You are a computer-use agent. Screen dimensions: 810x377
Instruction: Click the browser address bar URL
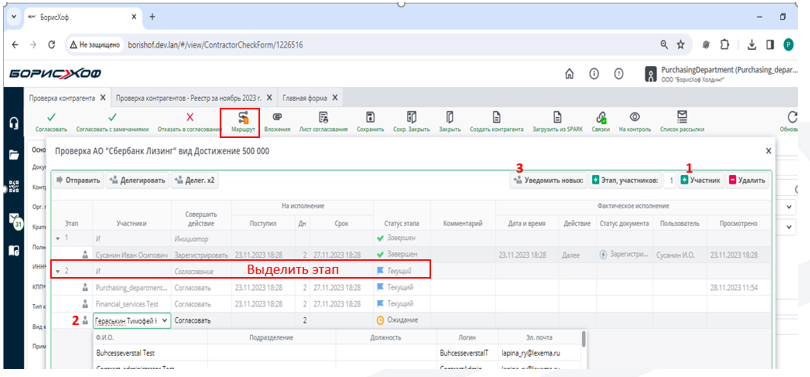pos(214,45)
